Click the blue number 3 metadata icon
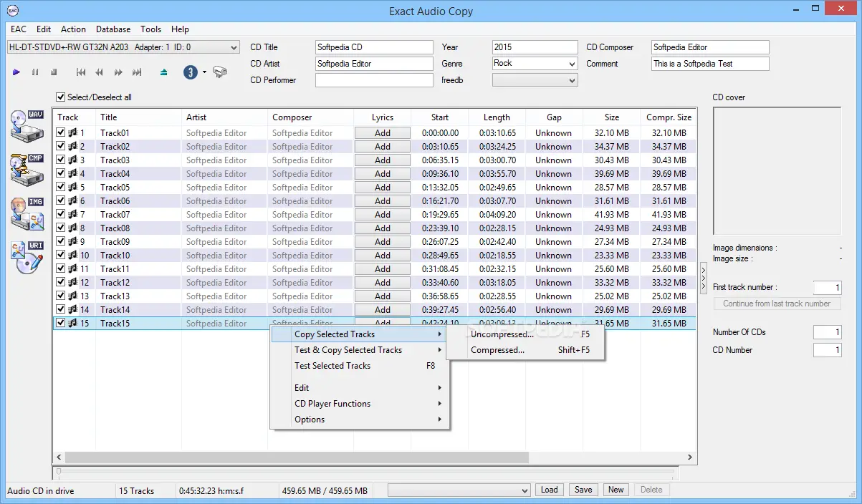This screenshot has width=862, height=504. [x=190, y=72]
